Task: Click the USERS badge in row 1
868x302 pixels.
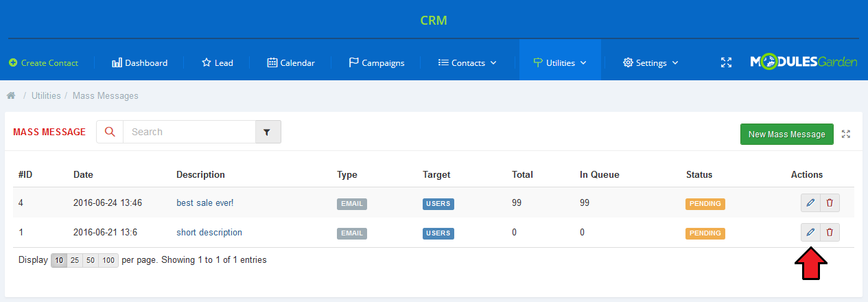Action: point(438,233)
